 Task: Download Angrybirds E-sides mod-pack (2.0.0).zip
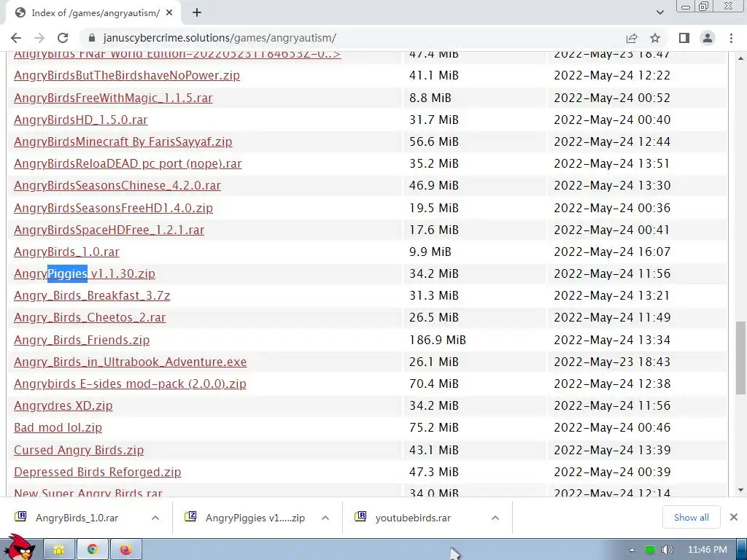pos(130,384)
